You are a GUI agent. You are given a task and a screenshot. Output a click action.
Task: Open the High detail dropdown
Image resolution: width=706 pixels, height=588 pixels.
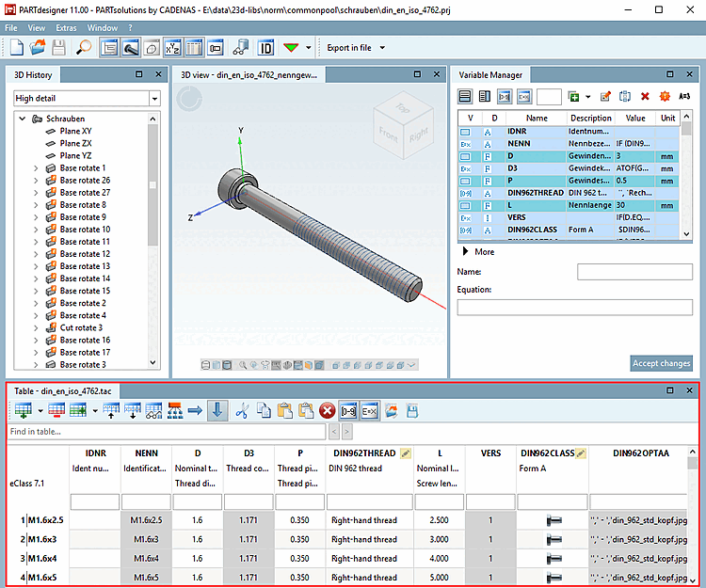point(154,98)
